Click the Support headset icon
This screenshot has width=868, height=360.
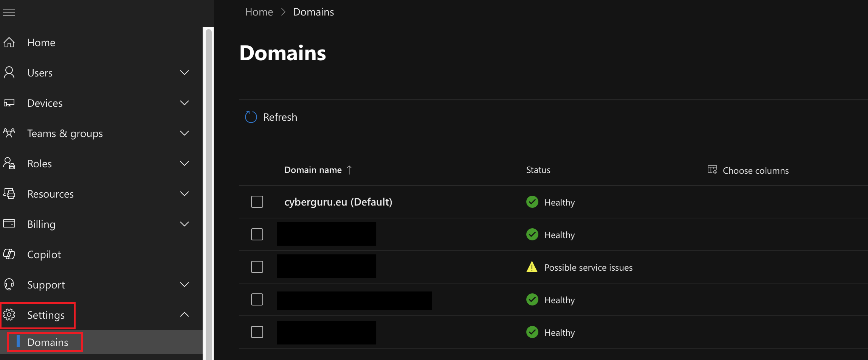(x=9, y=284)
